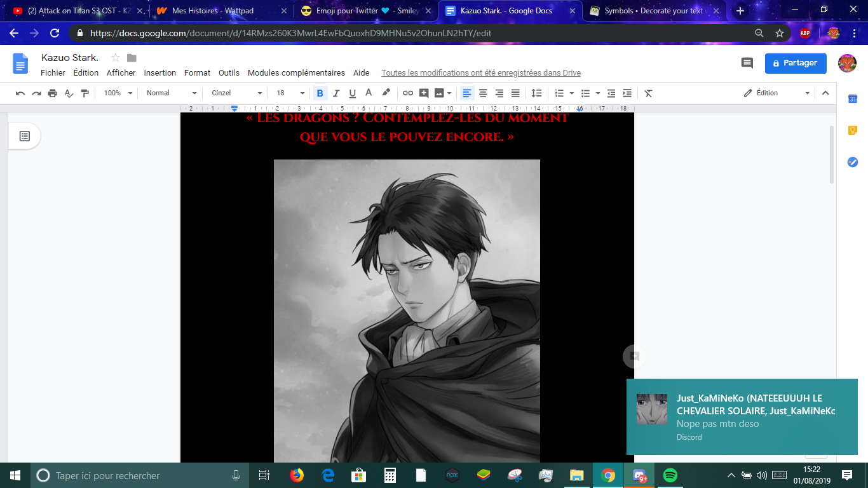The image size is (868, 488).
Task: Open the Insertion menu
Action: [159, 73]
